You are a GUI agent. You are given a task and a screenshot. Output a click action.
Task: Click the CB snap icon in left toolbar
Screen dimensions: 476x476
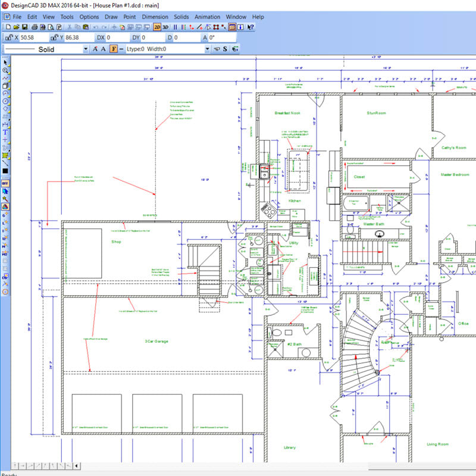[5, 276]
